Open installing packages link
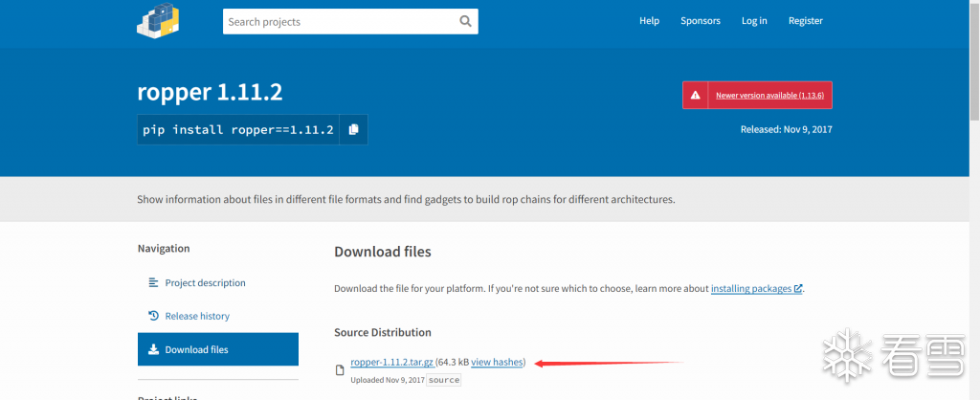The width and height of the screenshot is (980, 400). click(751, 289)
